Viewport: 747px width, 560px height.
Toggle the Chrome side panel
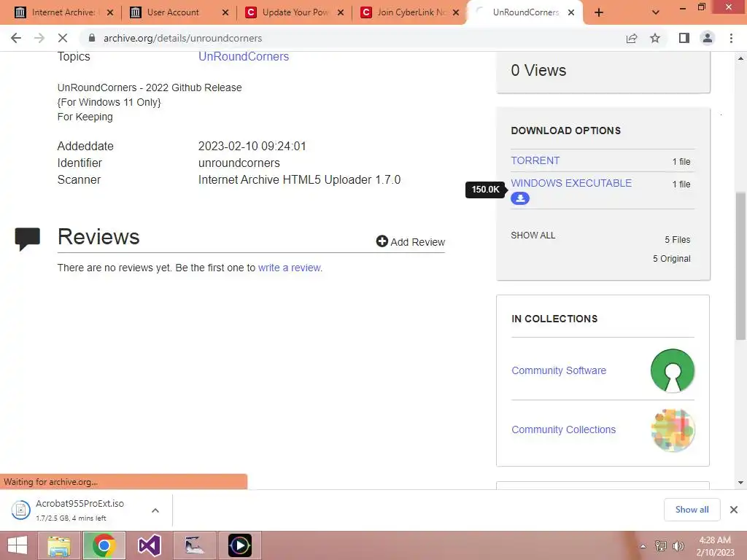(x=684, y=38)
